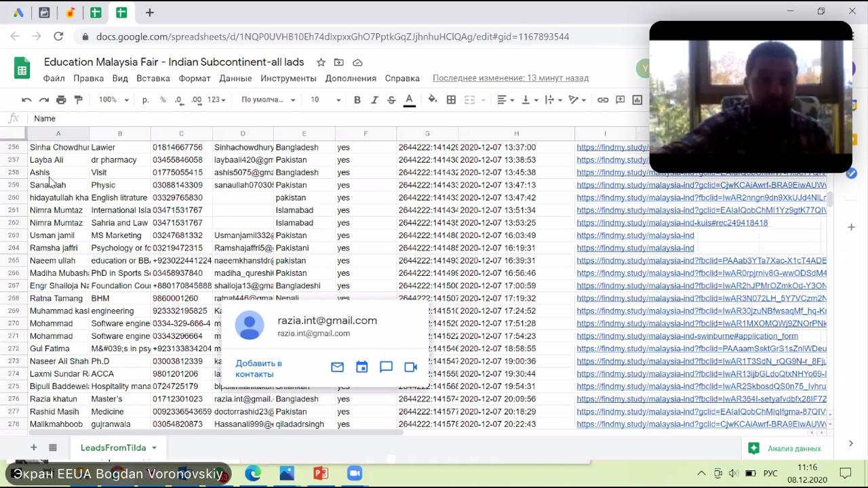Open the Вставка menu

[153, 78]
